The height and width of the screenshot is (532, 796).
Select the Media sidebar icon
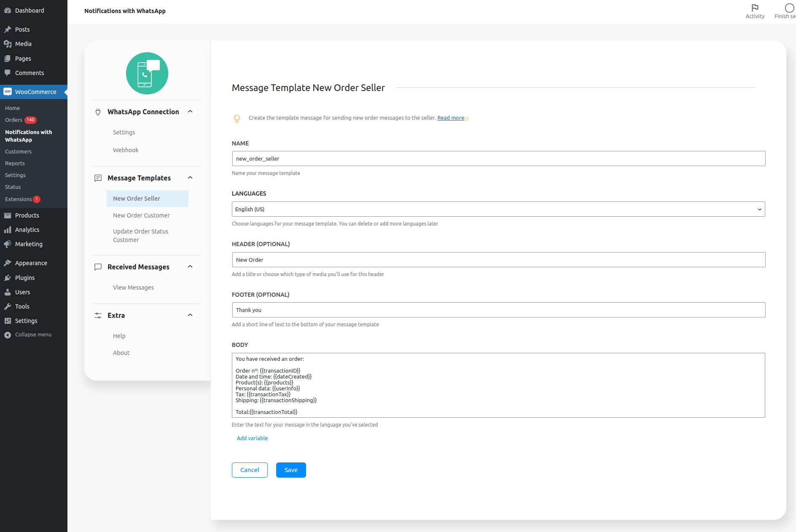tap(8, 43)
